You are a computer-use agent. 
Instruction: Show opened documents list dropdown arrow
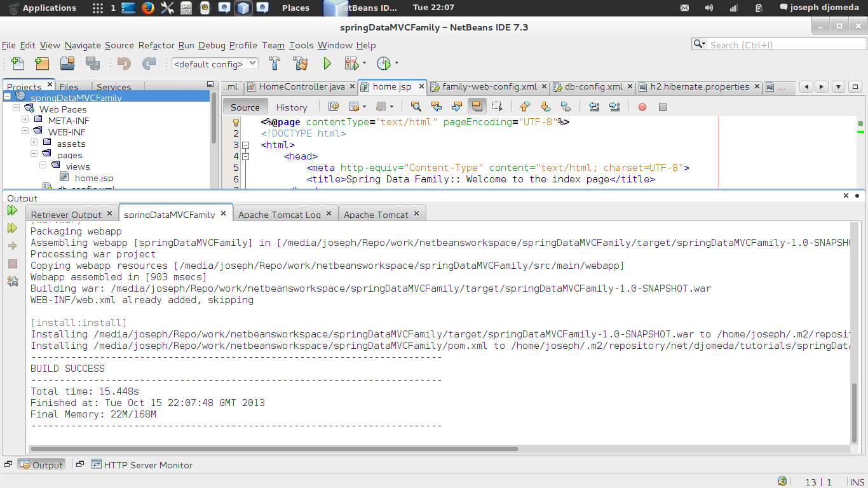[x=838, y=87]
